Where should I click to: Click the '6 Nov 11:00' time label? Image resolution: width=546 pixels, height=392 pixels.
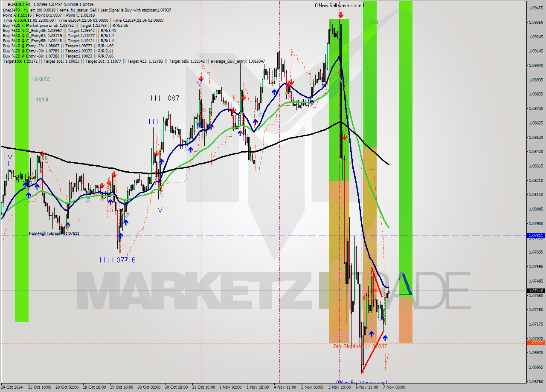coord(367,387)
